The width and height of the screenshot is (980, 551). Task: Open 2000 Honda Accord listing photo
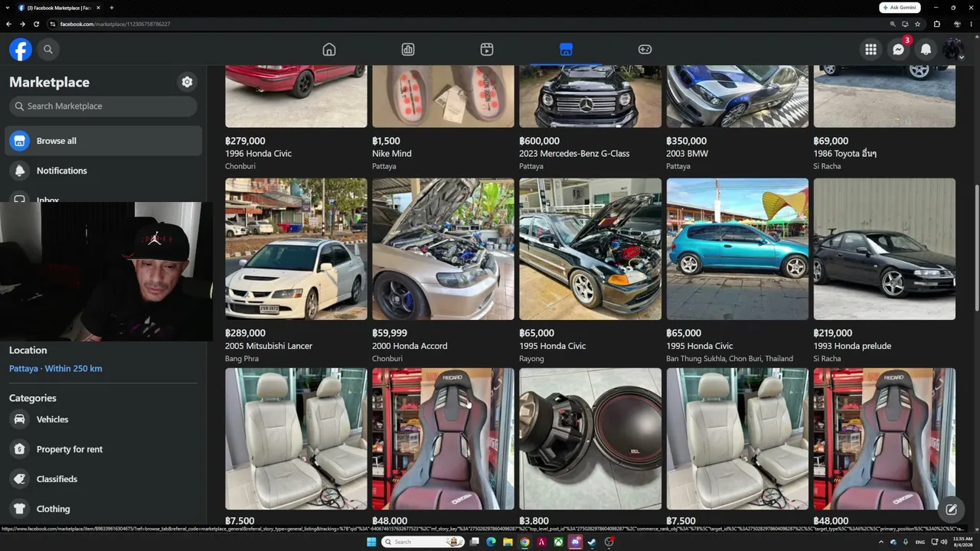coord(443,249)
